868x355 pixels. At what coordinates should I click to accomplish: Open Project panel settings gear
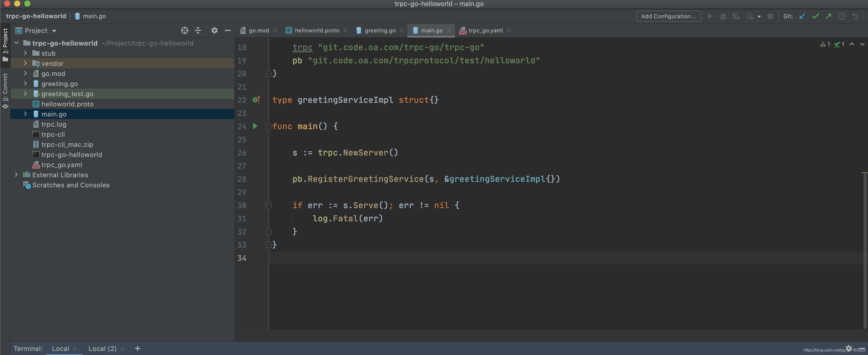[214, 31]
